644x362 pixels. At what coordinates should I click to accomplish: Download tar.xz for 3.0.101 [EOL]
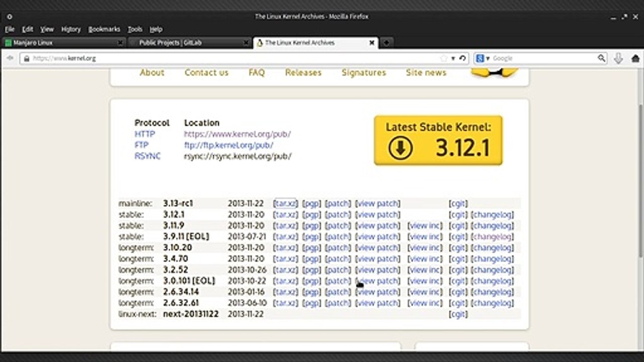point(285,281)
